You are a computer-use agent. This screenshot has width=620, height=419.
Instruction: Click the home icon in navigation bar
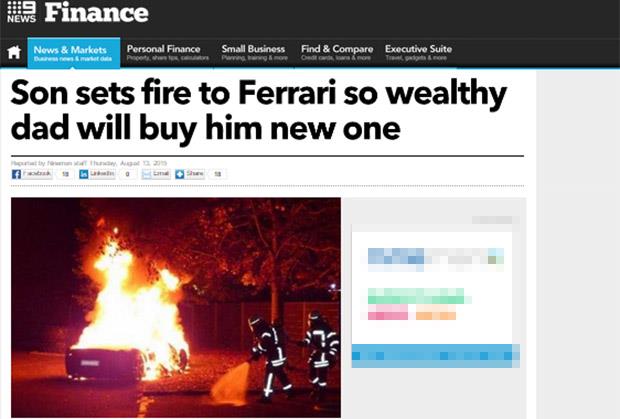(x=14, y=52)
